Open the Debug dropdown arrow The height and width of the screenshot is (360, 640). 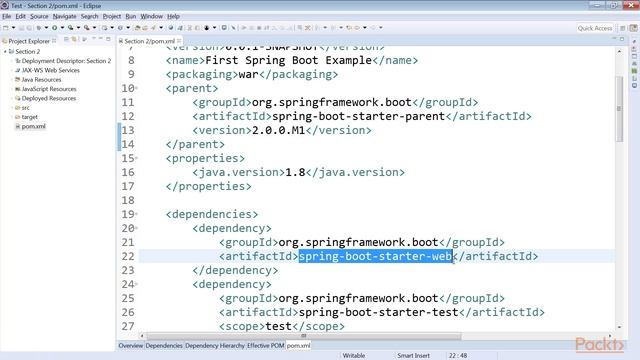click(x=46, y=28)
